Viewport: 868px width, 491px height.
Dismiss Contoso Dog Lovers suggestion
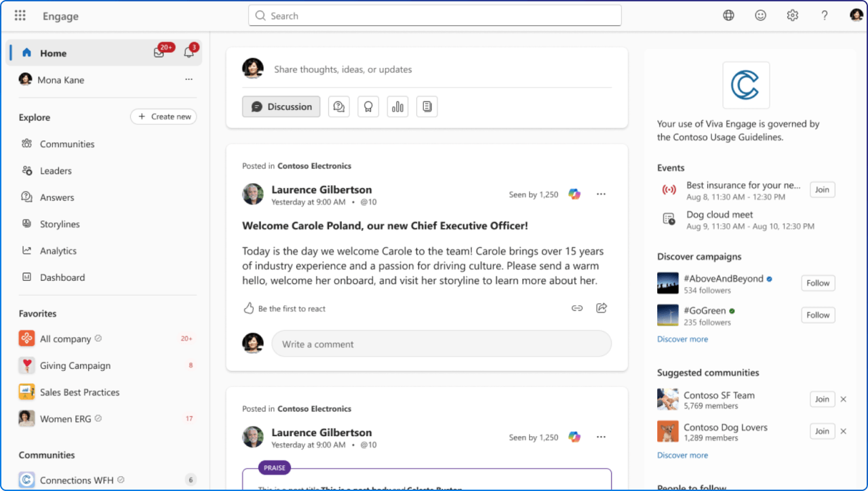click(x=844, y=431)
